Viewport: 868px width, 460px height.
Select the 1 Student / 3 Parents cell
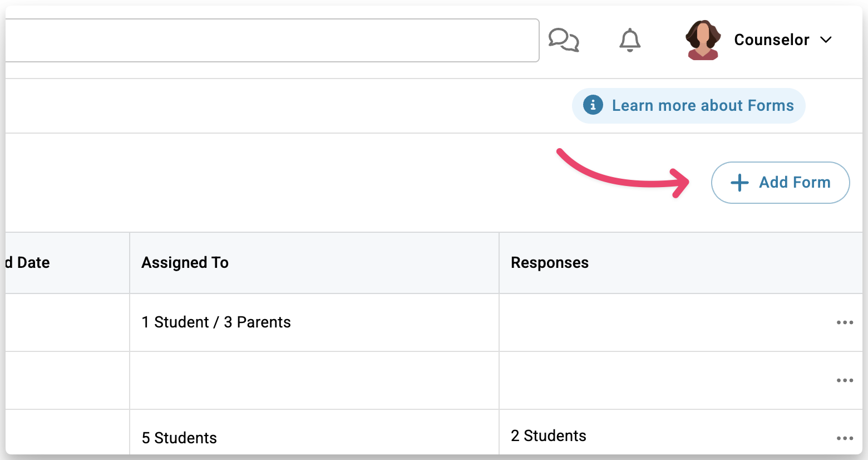point(216,322)
